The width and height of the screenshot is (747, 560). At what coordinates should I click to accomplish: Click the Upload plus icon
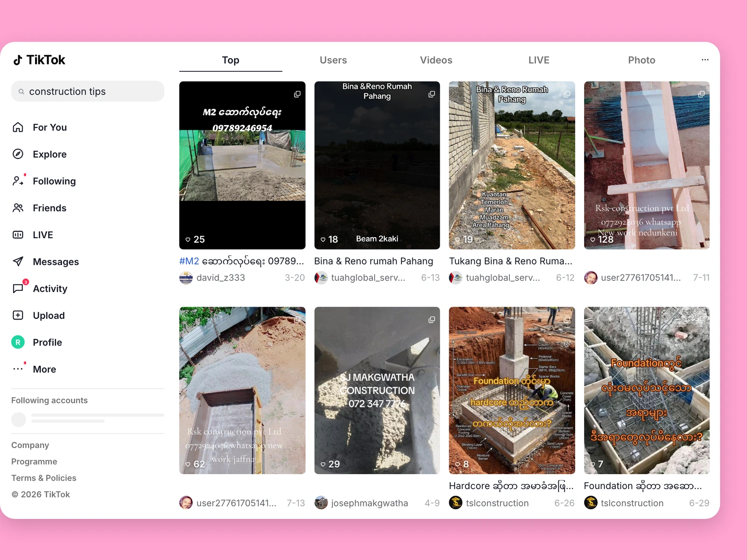[18, 315]
